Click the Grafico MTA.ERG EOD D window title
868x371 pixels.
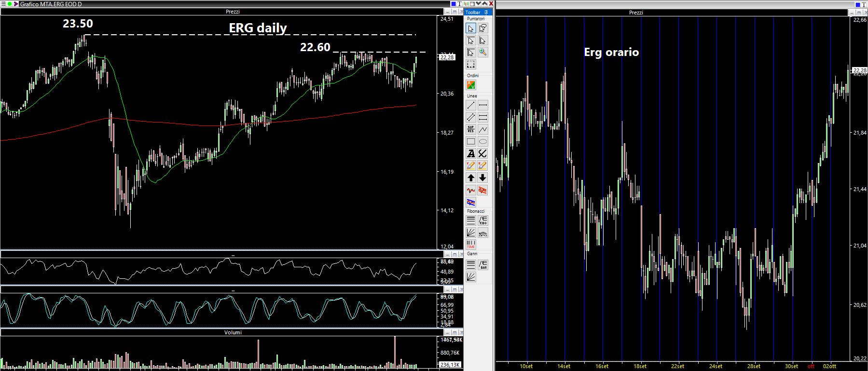[51, 4]
